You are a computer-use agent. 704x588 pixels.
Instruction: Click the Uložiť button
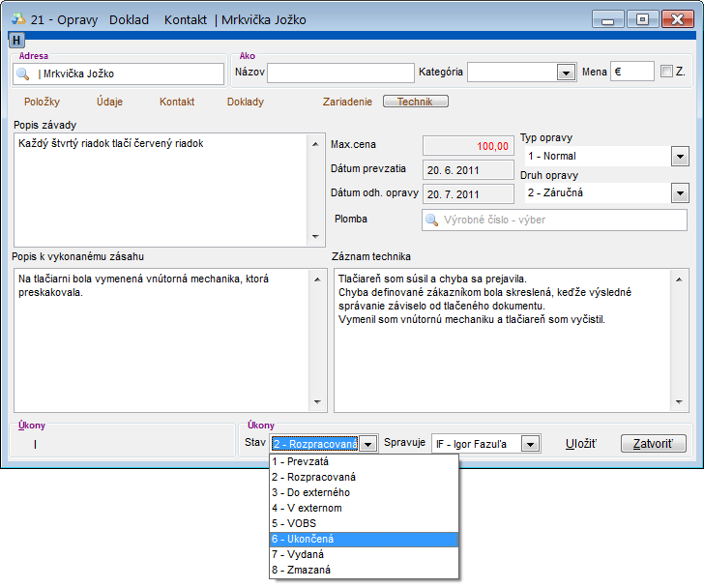(581, 444)
